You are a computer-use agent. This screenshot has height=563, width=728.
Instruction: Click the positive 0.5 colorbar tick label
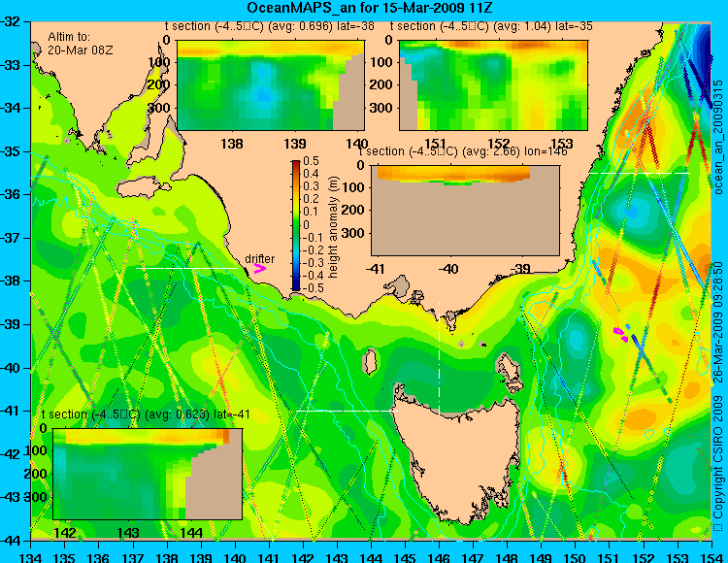311,161
